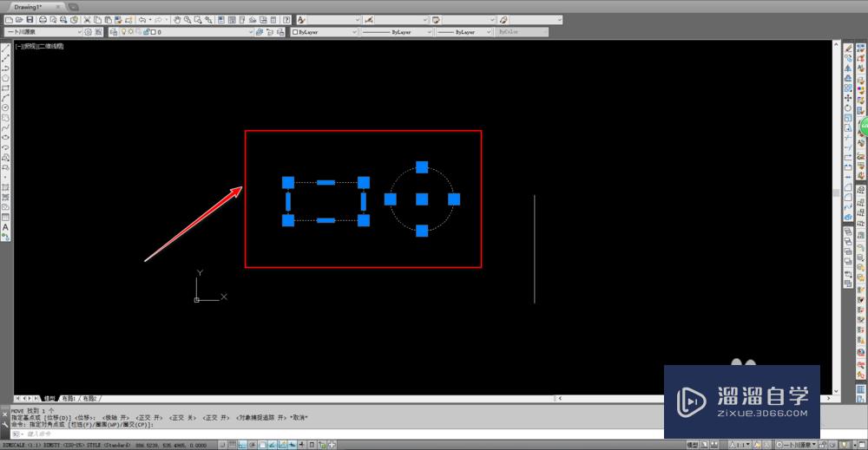Toggle layer 0 freeze sun icon
Viewport: 868px width, 450px height.
click(x=131, y=32)
